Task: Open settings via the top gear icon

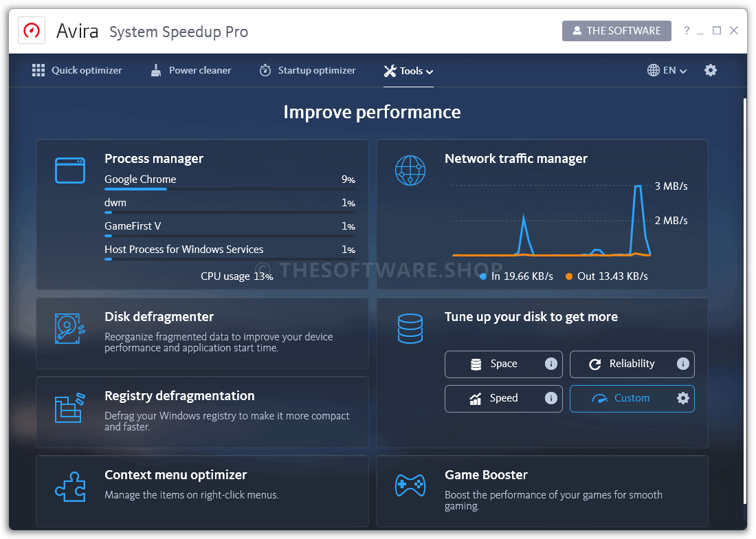Action: pyautogui.click(x=710, y=70)
